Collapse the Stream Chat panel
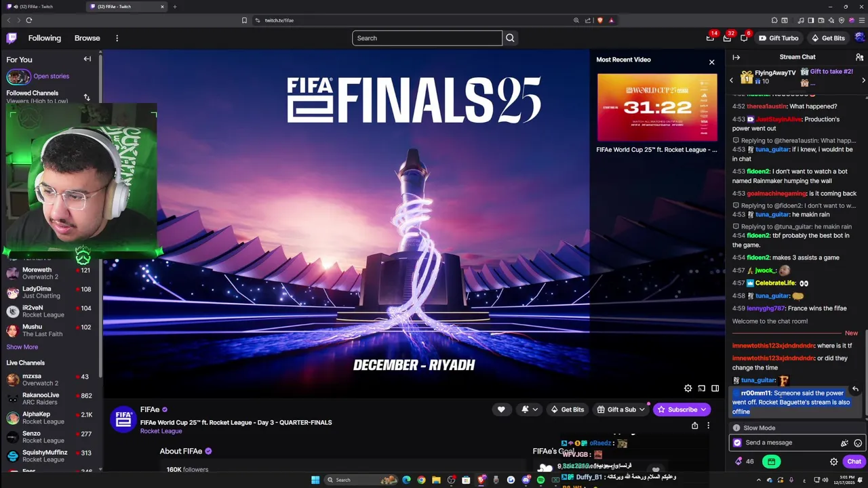The width and height of the screenshot is (868, 488). point(736,57)
